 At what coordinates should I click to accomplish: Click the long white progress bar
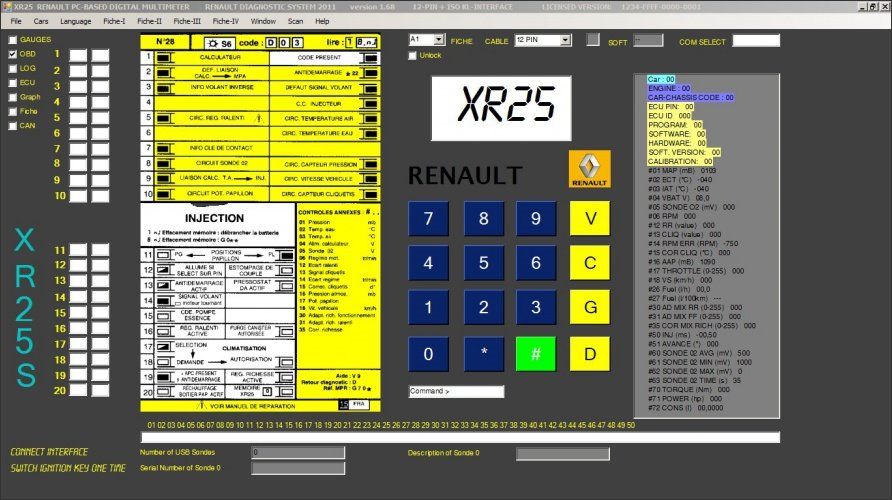(x=460, y=437)
